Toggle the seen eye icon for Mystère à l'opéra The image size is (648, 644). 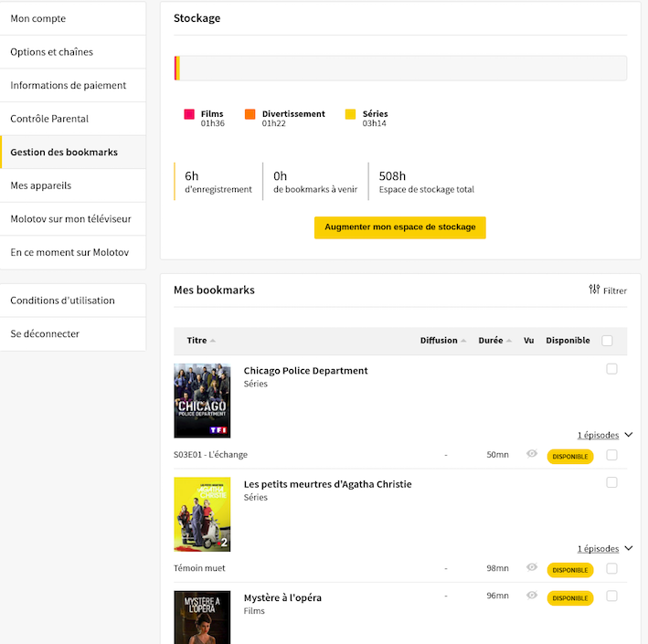point(532,596)
